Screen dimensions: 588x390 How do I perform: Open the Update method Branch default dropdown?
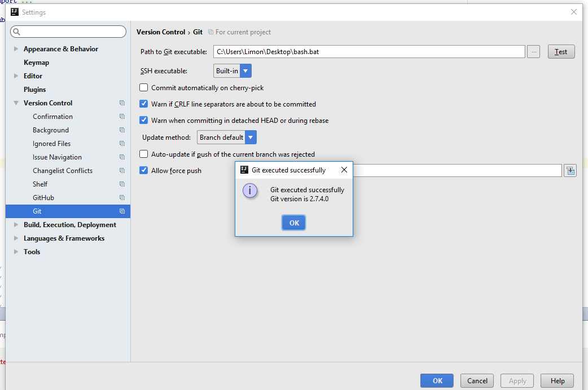(x=251, y=137)
